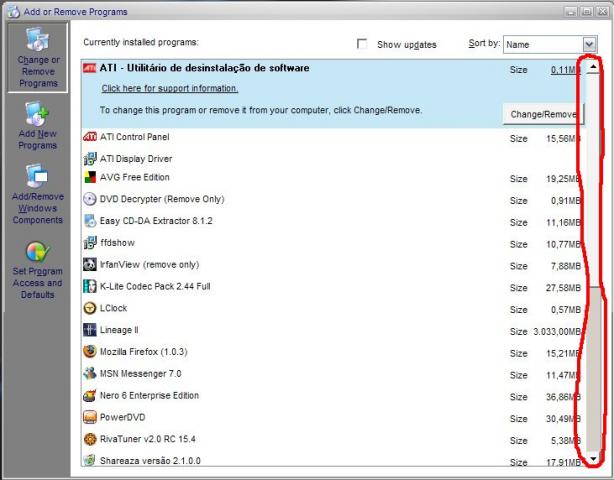Click the ATI Utilitário de desinstalação de software title
Image resolution: width=614 pixels, height=480 pixels.
(204, 68)
